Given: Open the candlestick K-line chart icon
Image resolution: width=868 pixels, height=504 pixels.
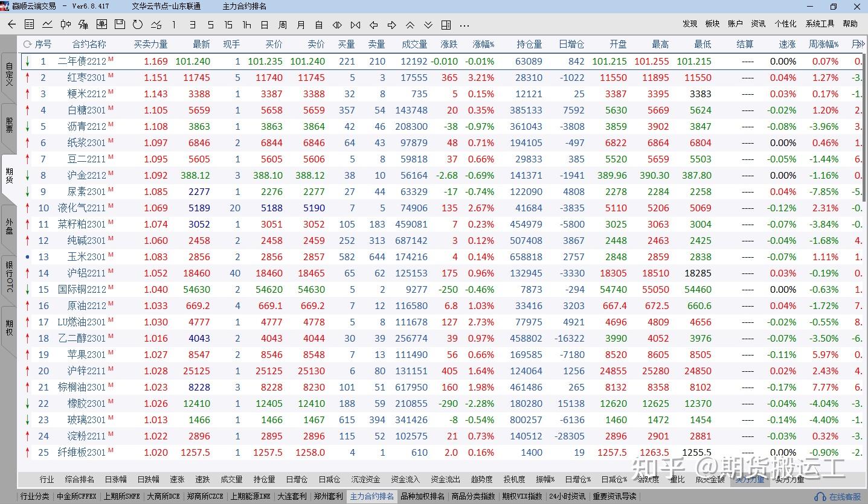Looking at the screenshot, I should click(65, 25).
